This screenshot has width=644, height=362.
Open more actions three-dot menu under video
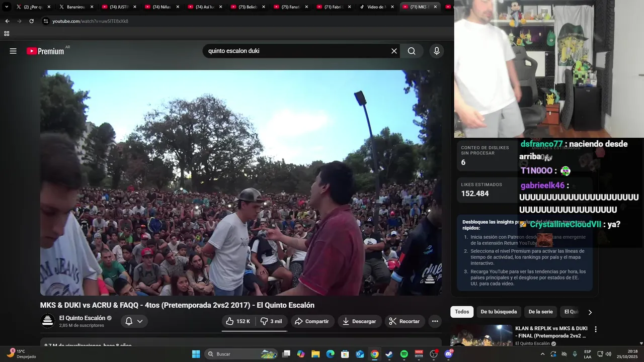point(435,321)
